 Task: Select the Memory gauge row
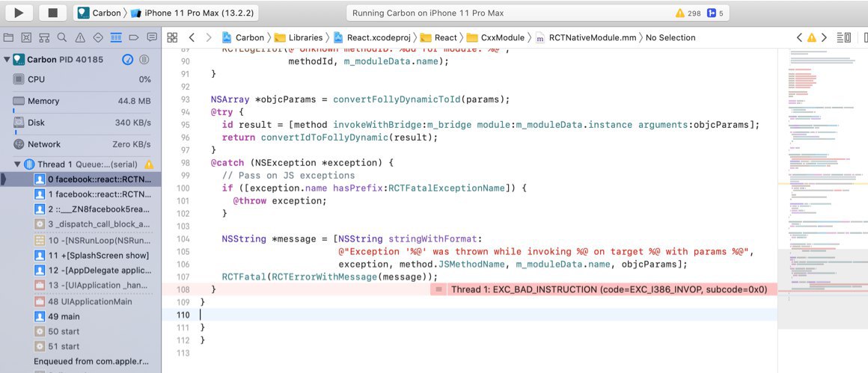81,101
